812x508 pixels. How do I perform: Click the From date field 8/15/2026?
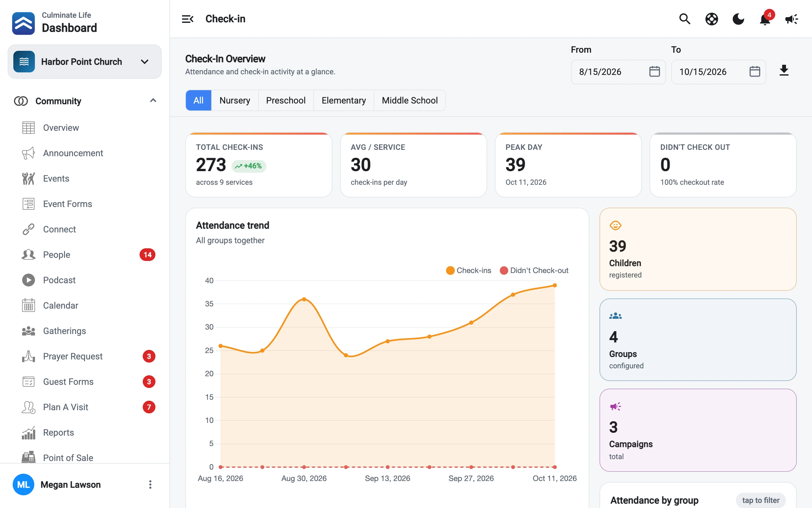[618, 72]
